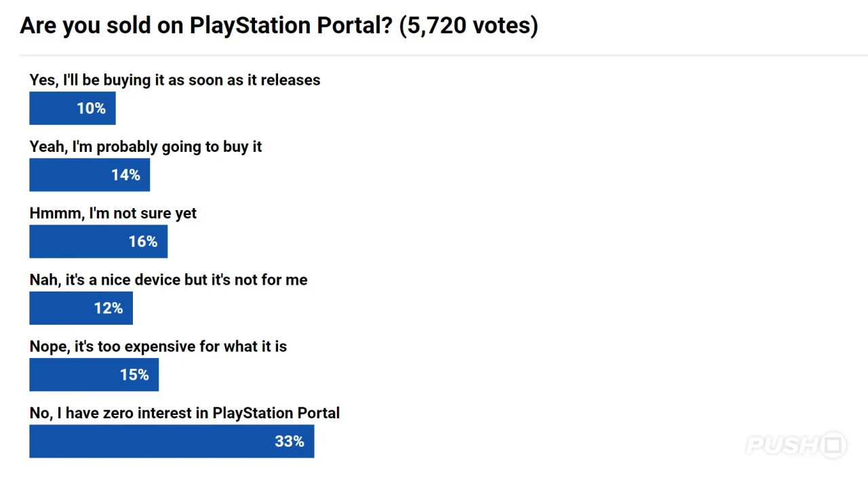Viewport: 868px width, 480px height.
Task: Click the '10%' percentage label
Action: pos(91,108)
